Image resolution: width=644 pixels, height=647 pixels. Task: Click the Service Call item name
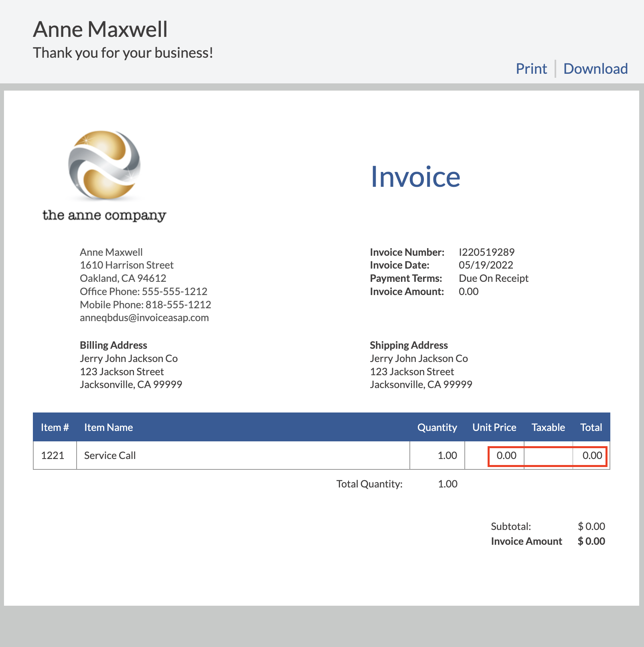(x=109, y=455)
